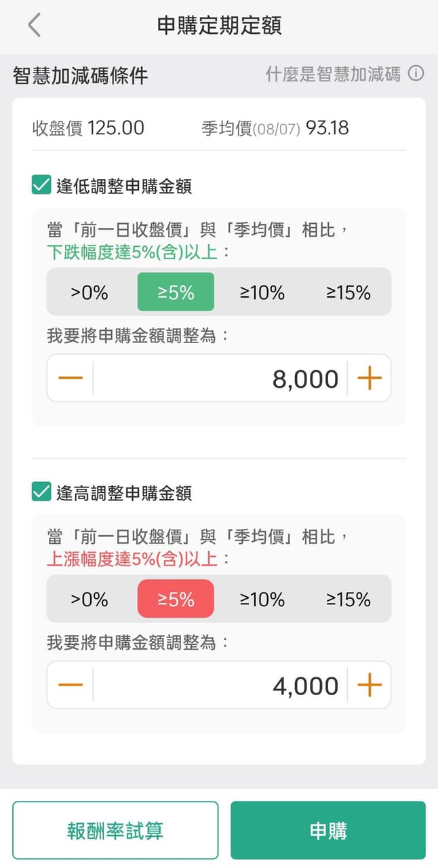Select ≥10% in the 下跌 threshold selector
Image resolution: width=438 pixels, height=868 pixels.
262,292
